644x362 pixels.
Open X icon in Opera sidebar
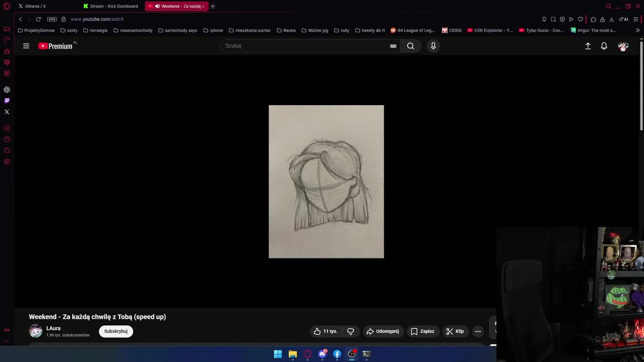(7, 112)
